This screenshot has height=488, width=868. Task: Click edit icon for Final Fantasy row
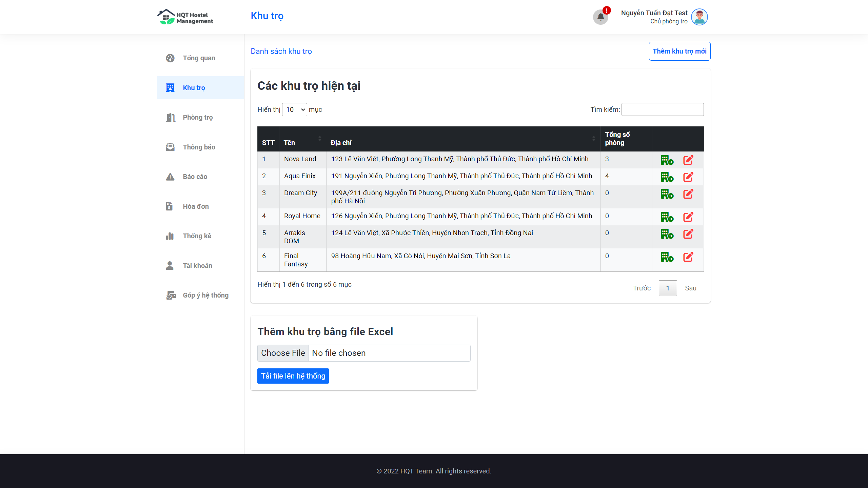(x=688, y=257)
